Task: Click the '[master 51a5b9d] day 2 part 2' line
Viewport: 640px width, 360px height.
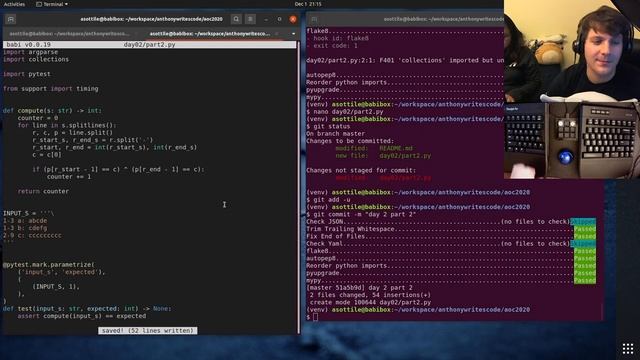Action: click(359, 288)
